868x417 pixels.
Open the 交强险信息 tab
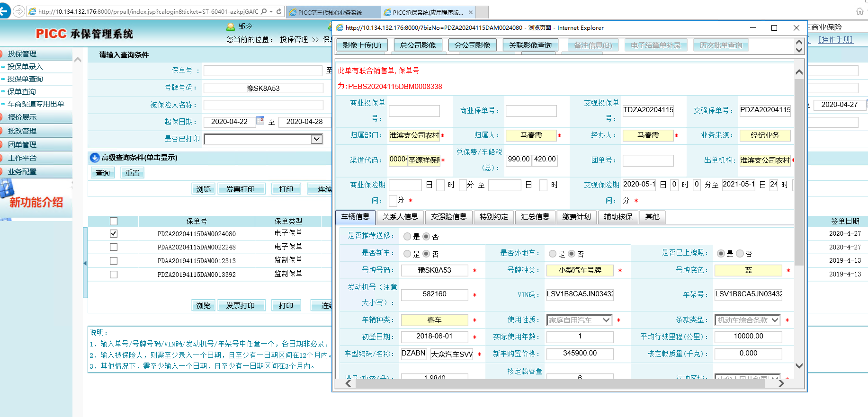(x=448, y=217)
